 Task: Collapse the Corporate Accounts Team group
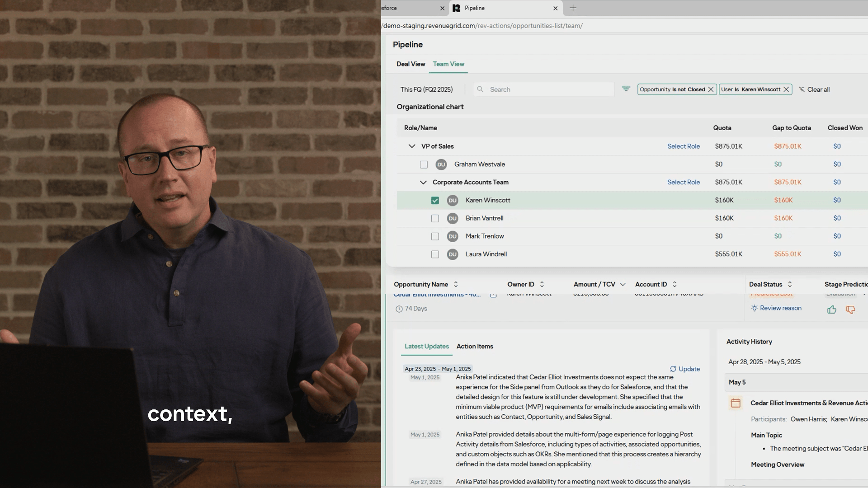[x=423, y=183]
